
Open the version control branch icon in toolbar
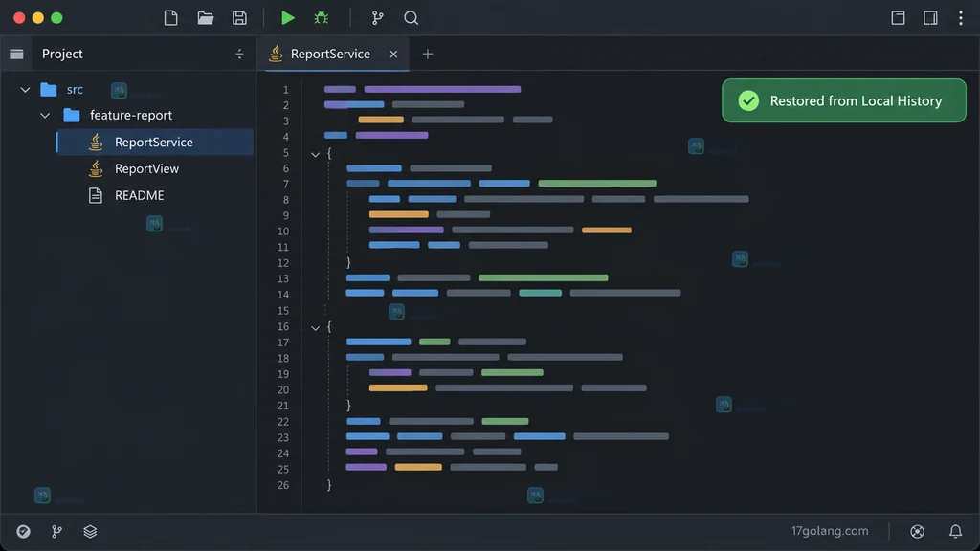(x=377, y=18)
